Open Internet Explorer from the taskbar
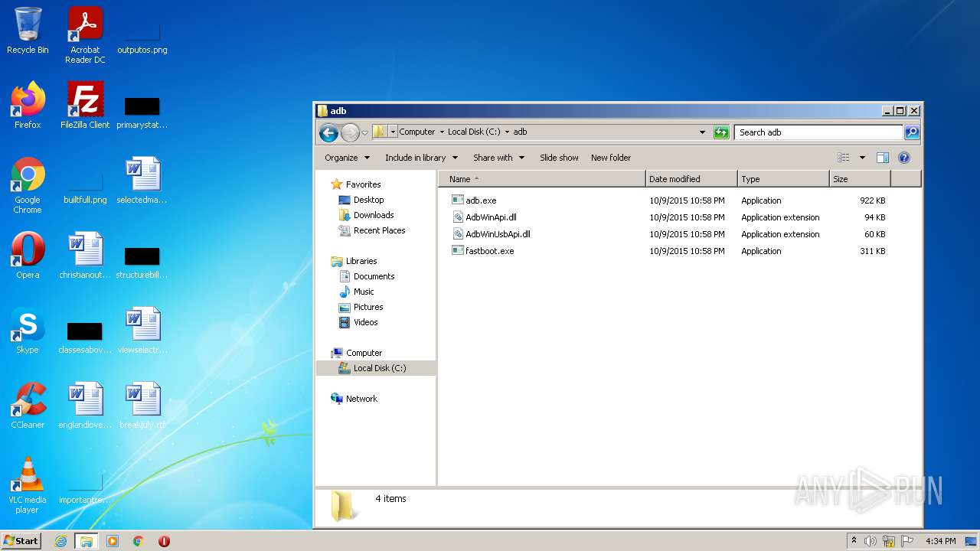The image size is (980, 551). coord(60,541)
